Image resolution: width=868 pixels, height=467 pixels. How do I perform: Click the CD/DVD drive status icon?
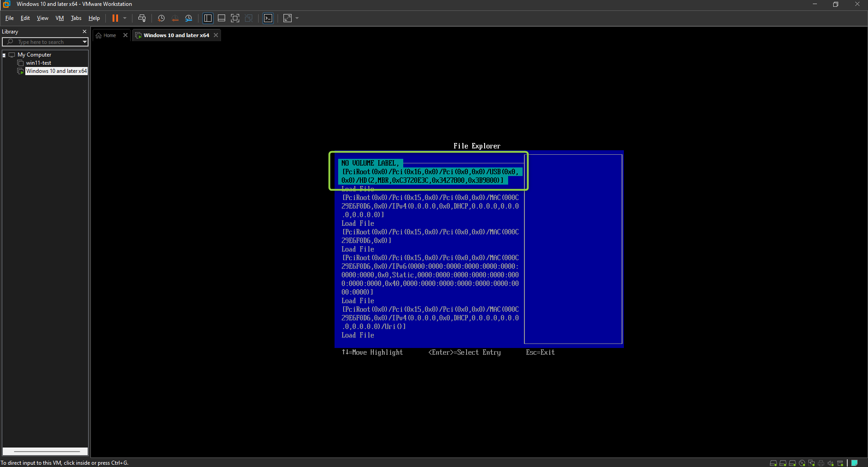(x=802, y=463)
